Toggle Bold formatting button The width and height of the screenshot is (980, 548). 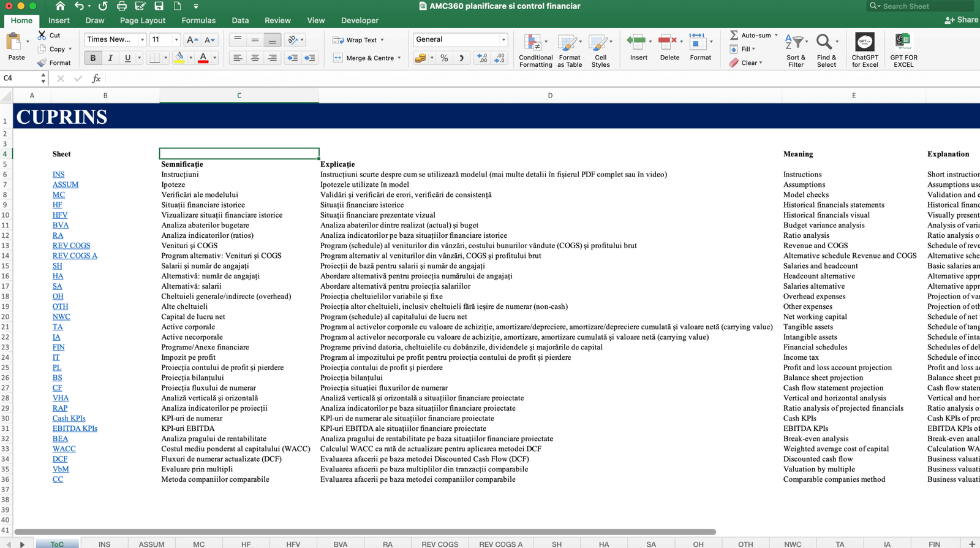[93, 58]
